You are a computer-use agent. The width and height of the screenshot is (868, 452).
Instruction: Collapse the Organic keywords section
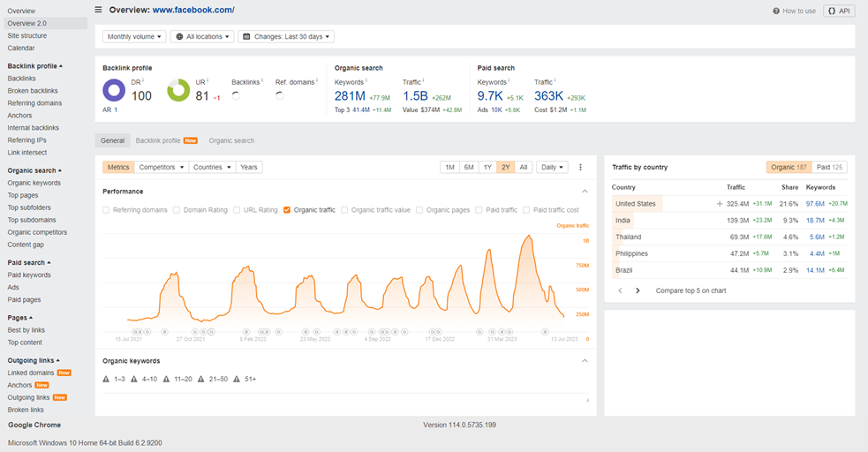tap(585, 361)
